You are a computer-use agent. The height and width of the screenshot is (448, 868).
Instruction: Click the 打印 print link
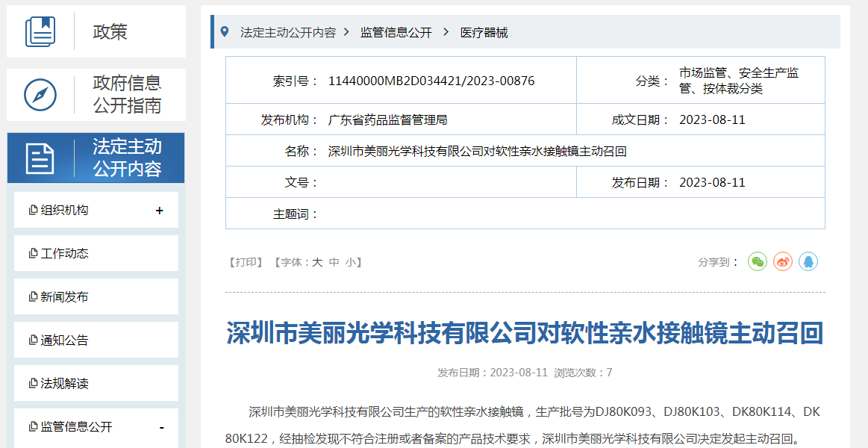246,262
